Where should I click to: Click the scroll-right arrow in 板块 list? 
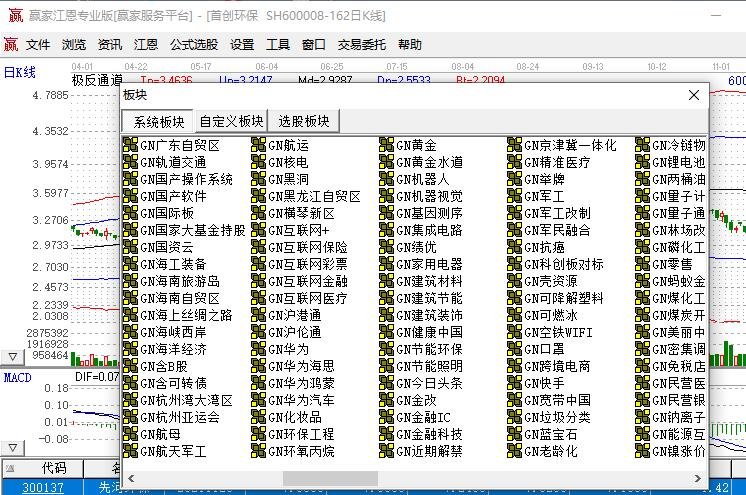[697, 478]
